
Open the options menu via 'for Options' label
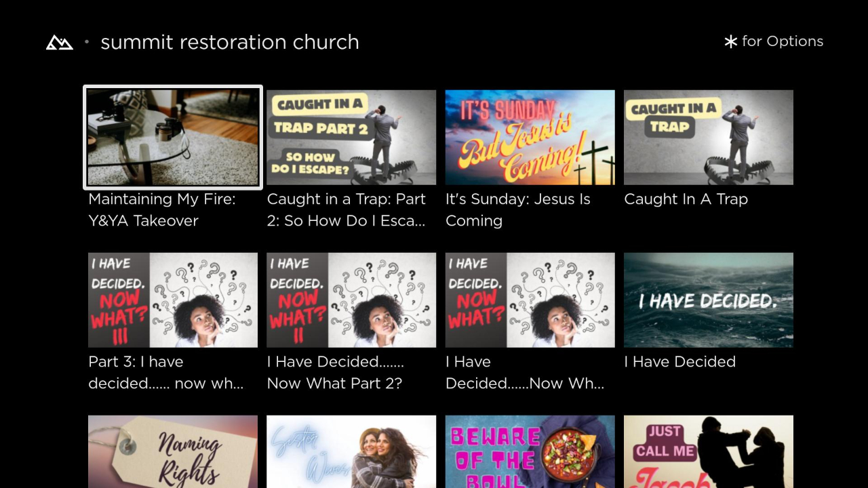[x=783, y=41]
